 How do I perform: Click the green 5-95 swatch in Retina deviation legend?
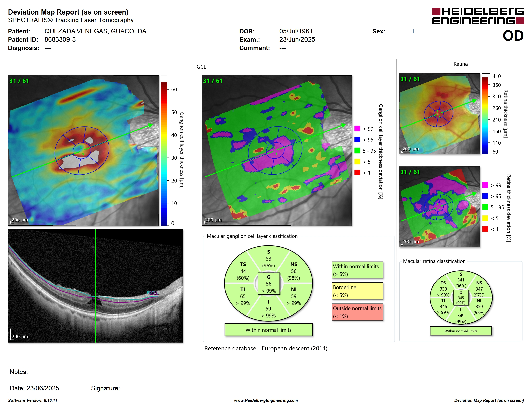485,207
